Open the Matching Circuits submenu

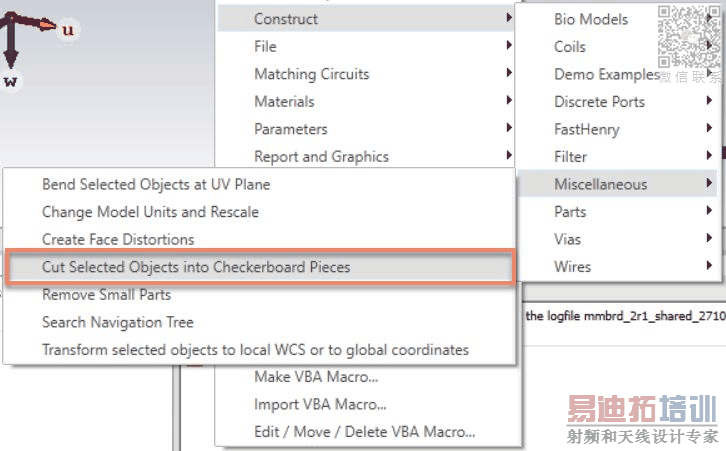tap(311, 74)
